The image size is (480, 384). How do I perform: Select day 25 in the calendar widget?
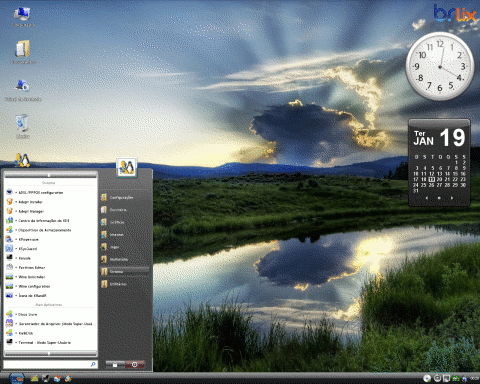[423, 185]
